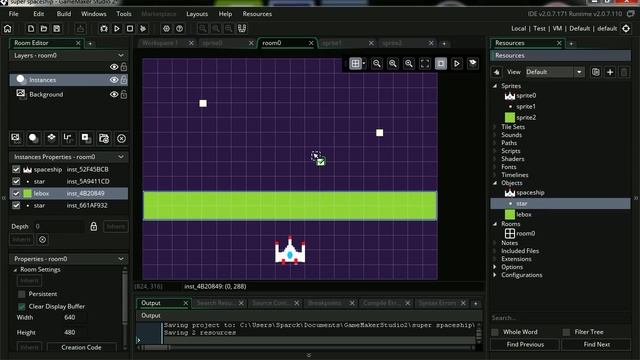
Task: Select the Instances layer row
Action: 68,80
